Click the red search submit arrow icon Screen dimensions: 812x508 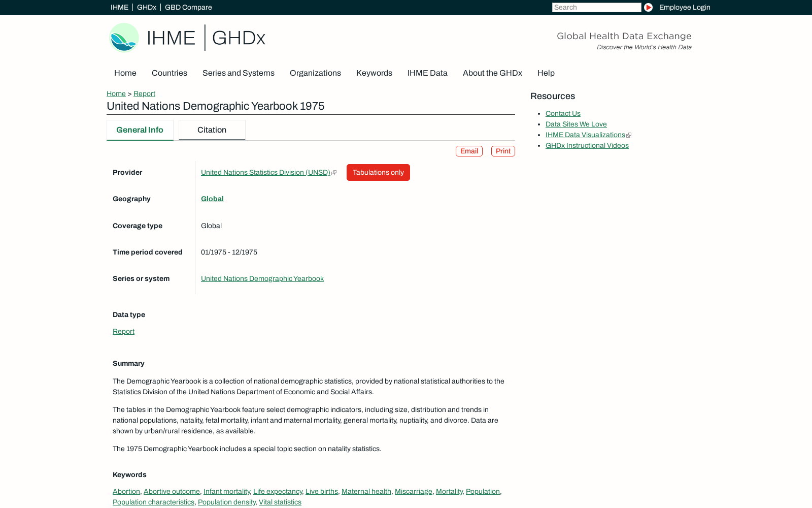tap(648, 7)
